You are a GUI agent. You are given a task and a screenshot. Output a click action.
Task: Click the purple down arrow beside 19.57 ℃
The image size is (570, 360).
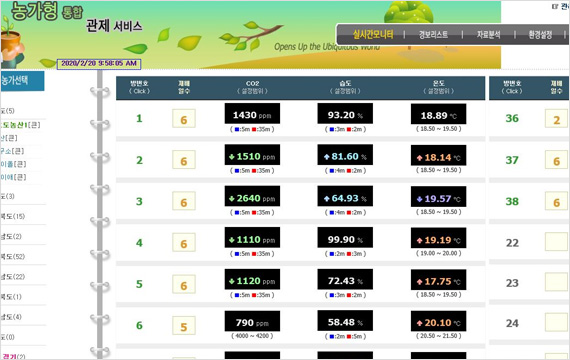click(420, 199)
